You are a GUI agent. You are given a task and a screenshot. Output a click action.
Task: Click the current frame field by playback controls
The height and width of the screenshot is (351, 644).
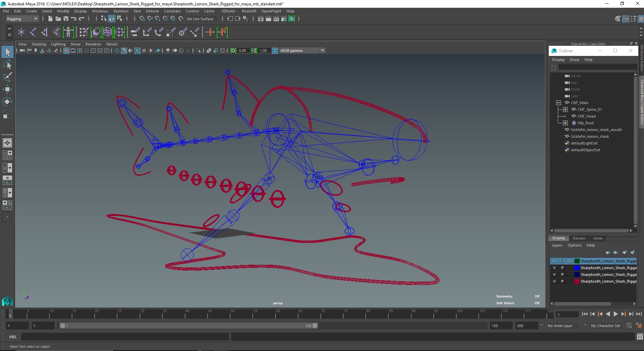(567, 314)
